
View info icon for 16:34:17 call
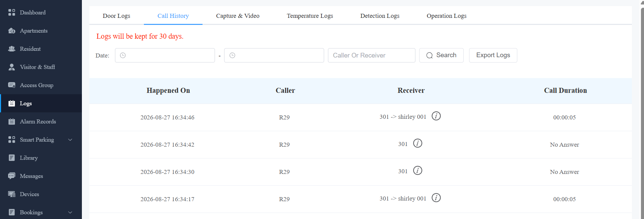point(436,198)
